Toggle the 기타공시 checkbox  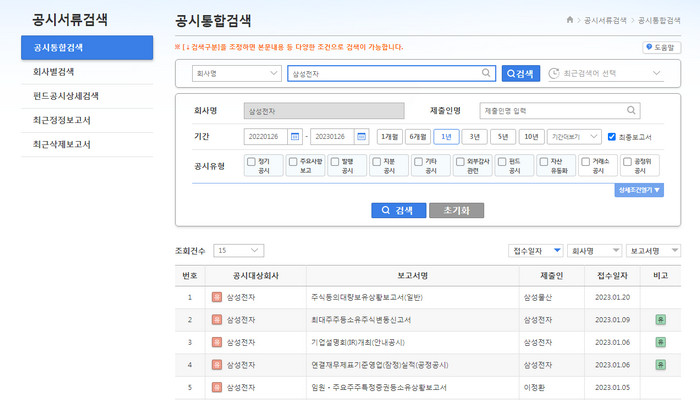pos(418,162)
